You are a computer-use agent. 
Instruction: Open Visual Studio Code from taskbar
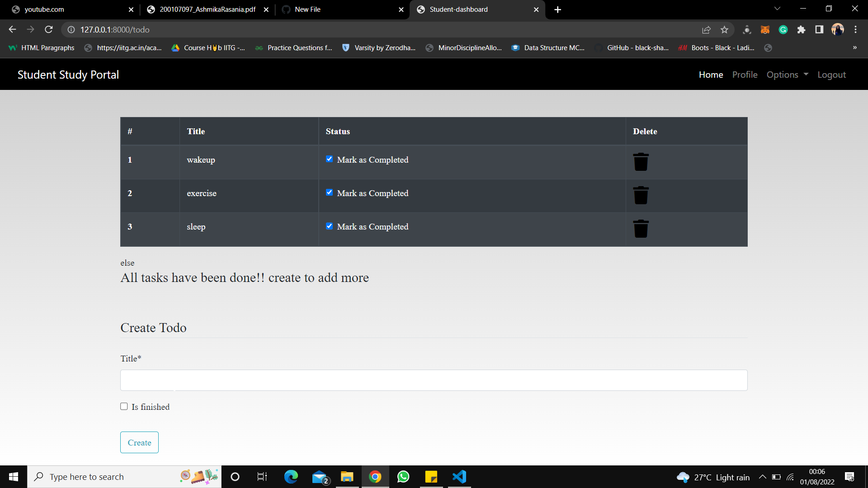tap(459, 477)
